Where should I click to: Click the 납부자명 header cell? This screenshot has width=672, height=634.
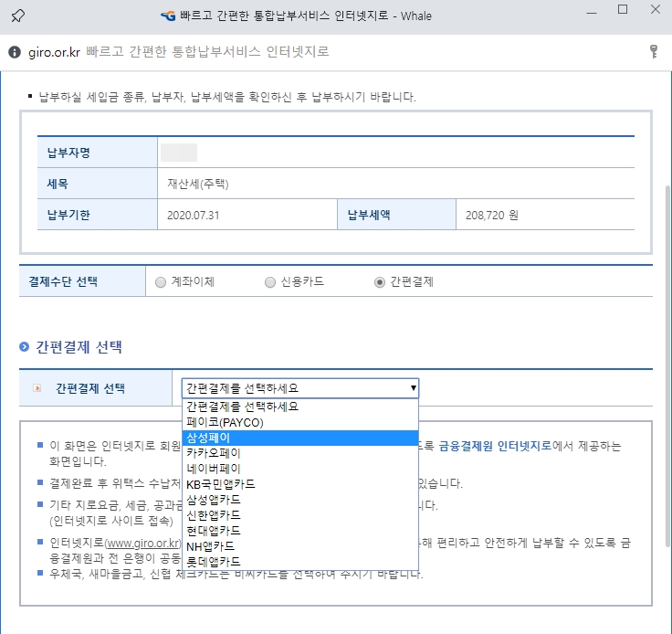click(x=98, y=153)
